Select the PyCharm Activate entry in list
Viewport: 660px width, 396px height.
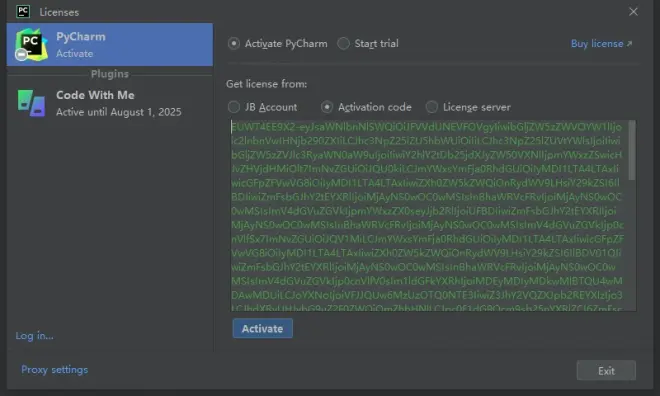coord(110,45)
